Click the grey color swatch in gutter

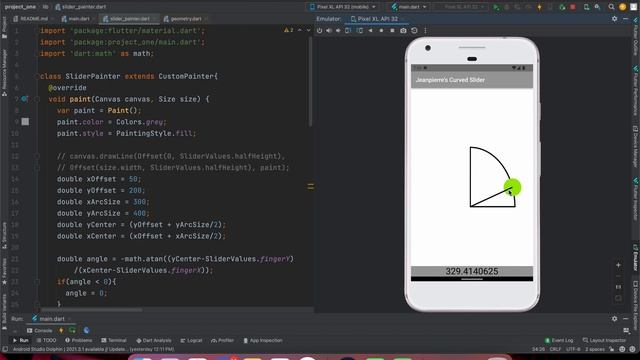click(25, 122)
